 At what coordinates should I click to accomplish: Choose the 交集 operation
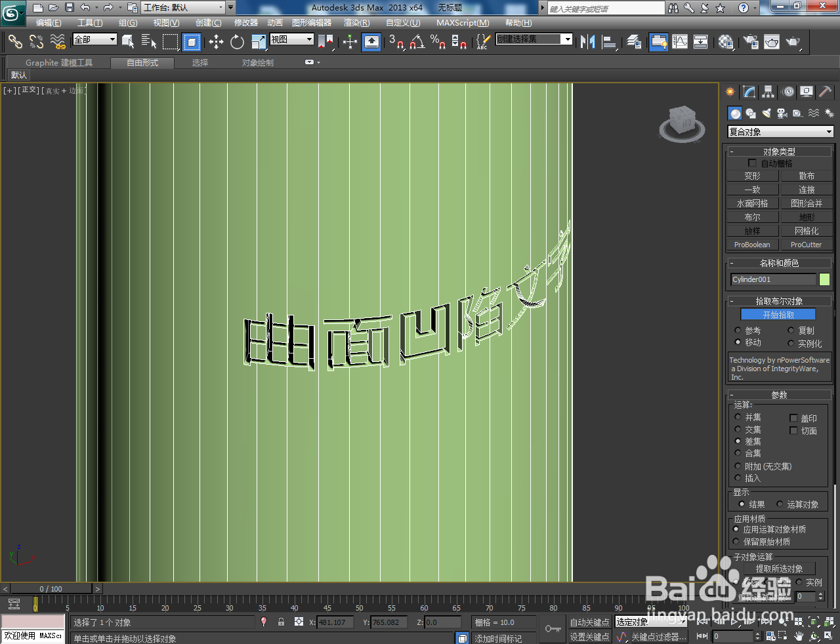click(x=738, y=430)
